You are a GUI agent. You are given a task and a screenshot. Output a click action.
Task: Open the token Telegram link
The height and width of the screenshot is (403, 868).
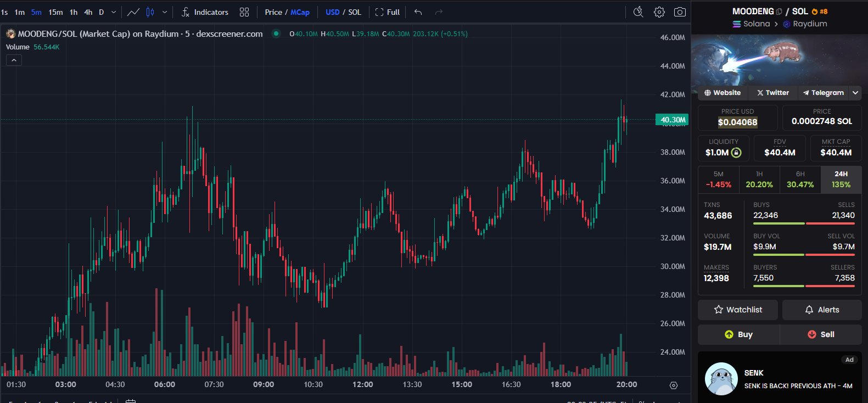click(x=823, y=93)
